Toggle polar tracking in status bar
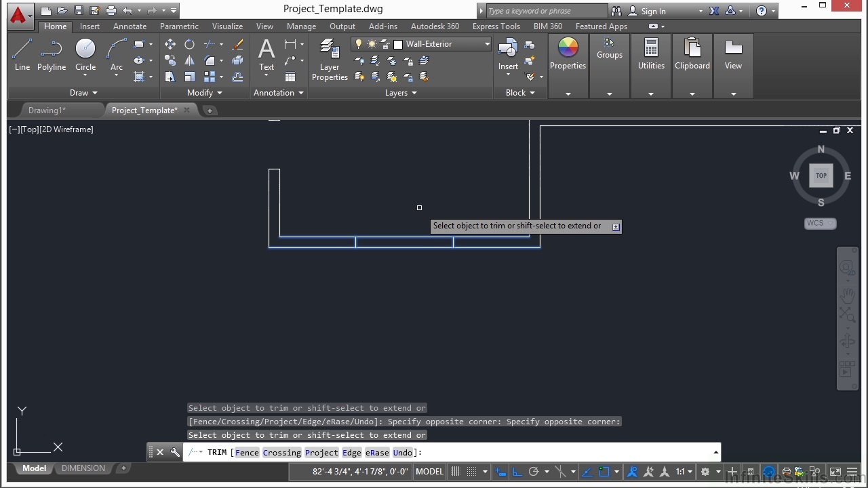This screenshot has width=868, height=488. pyautogui.click(x=534, y=472)
